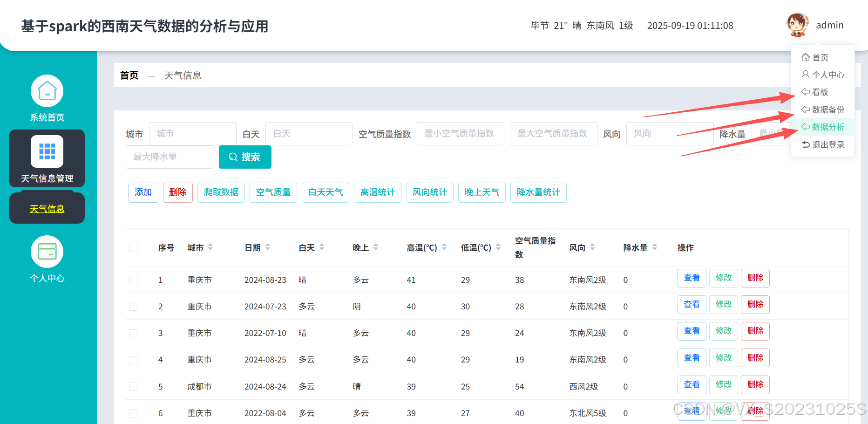Sort table by 高温(℃) column arrows
868x424 pixels.
coord(444,247)
